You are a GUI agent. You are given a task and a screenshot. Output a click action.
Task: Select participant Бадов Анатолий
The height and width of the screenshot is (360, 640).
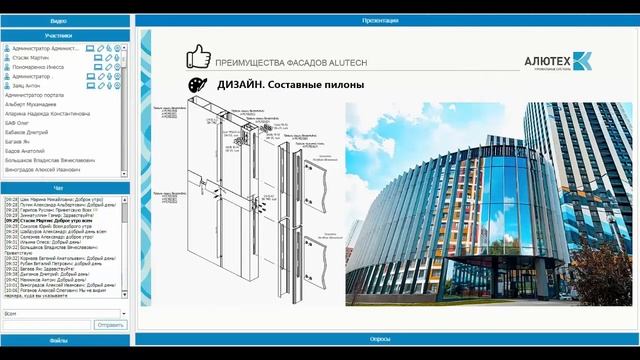pos(25,151)
